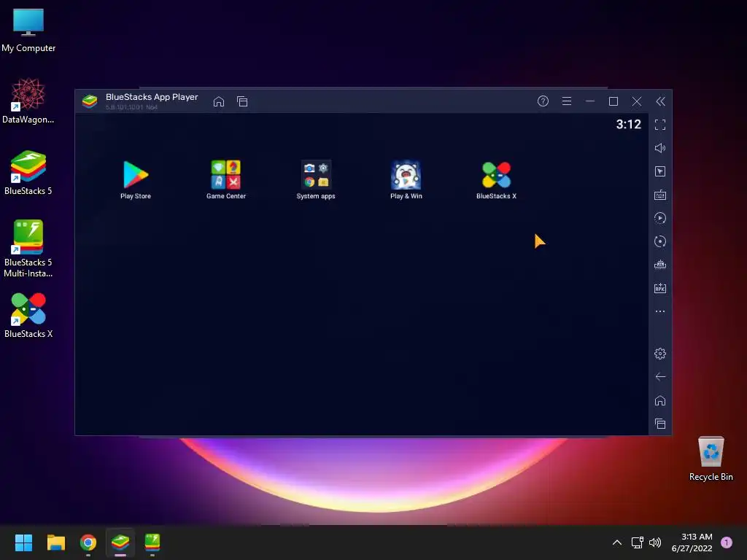Click BlueStacks 5 Multi-Instance desktop shortcut
The width and height of the screenshot is (747, 560).
pos(28,249)
